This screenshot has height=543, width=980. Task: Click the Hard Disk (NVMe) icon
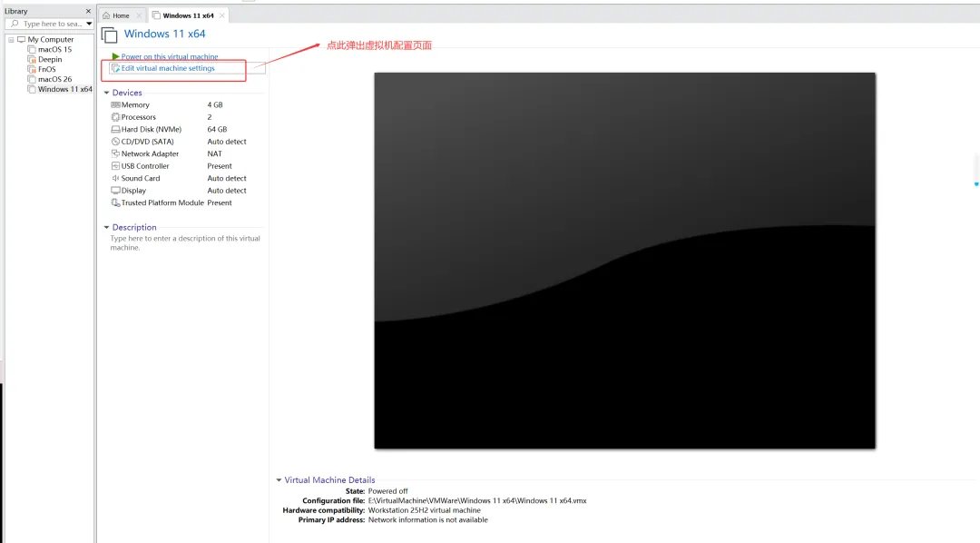click(115, 130)
